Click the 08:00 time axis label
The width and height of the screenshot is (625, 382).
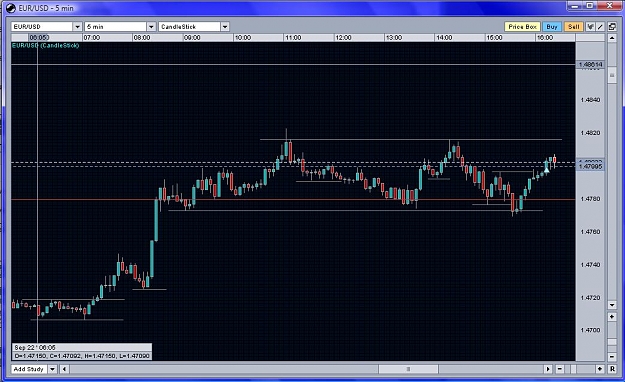click(142, 38)
